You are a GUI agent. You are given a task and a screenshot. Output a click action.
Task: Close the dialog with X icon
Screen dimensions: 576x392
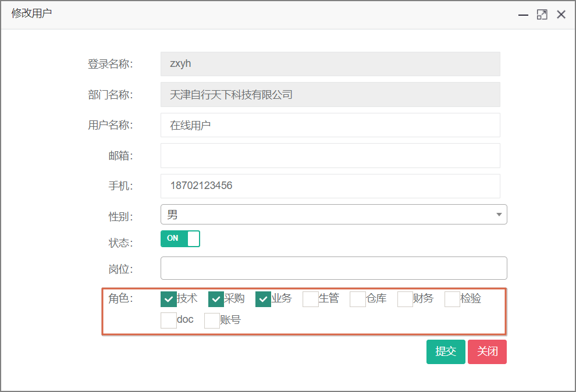pyautogui.click(x=561, y=15)
